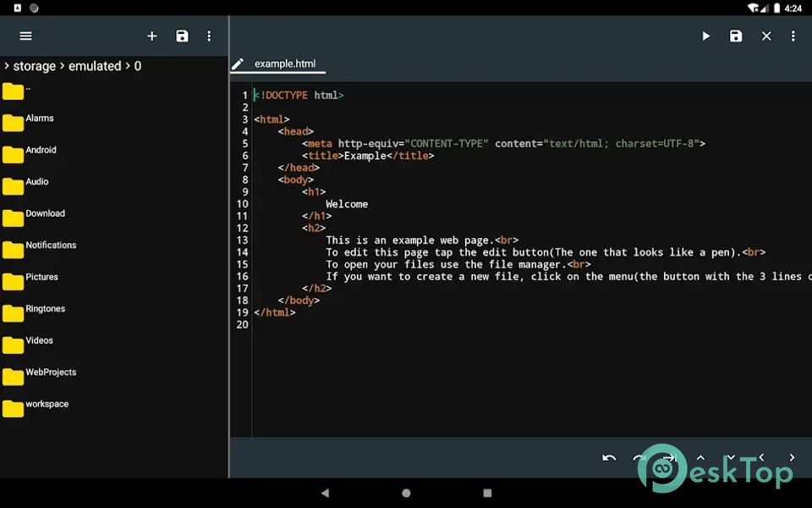The image size is (812, 508).
Task: Place cursor on empty line 2
Action: point(532,108)
